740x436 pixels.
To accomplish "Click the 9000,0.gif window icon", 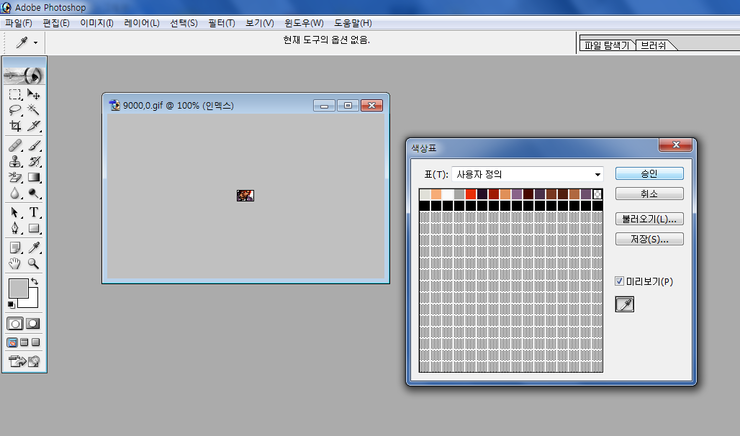I will (114, 105).
